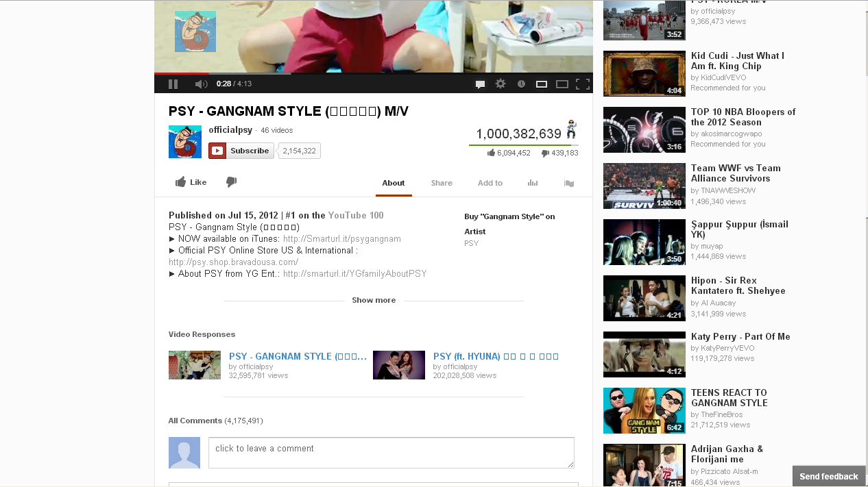Open TOP 10 NBA Bloopers thumbnail
868x487 pixels.
click(644, 129)
